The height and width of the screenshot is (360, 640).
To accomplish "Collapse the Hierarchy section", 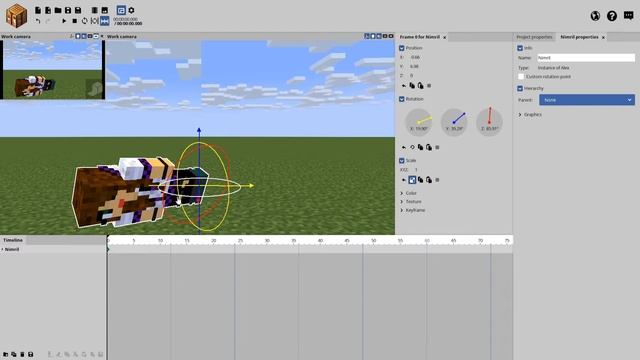I will click(x=520, y=88).
